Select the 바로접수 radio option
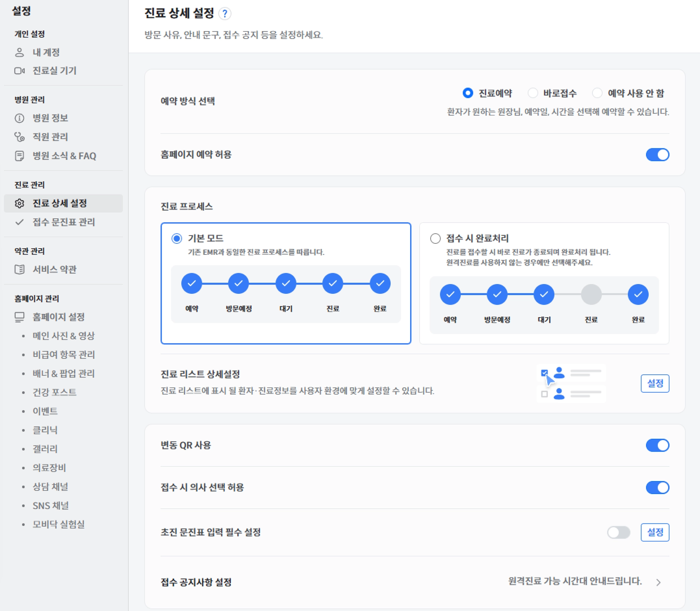Viewport: 700px width, 611px height. (533, 93)
